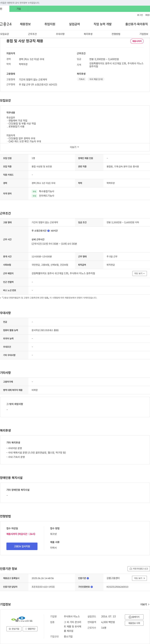Select the 설립연도 2016. 07. 13 value
The height and width of the screenshot is (644, 150).
click(109, 616)
